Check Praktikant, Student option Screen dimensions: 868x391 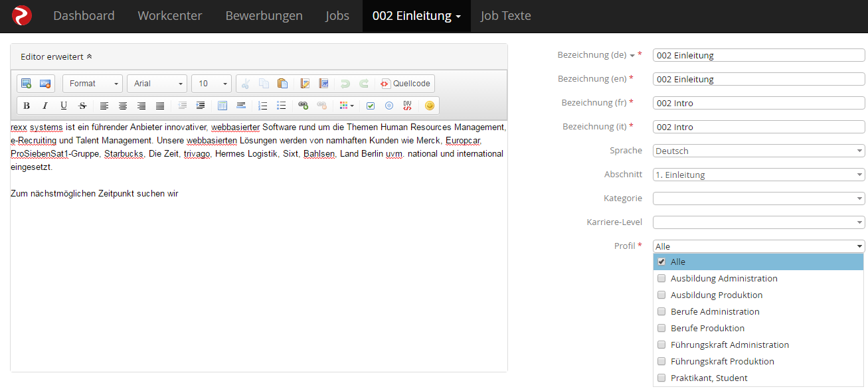pos(661,378)
